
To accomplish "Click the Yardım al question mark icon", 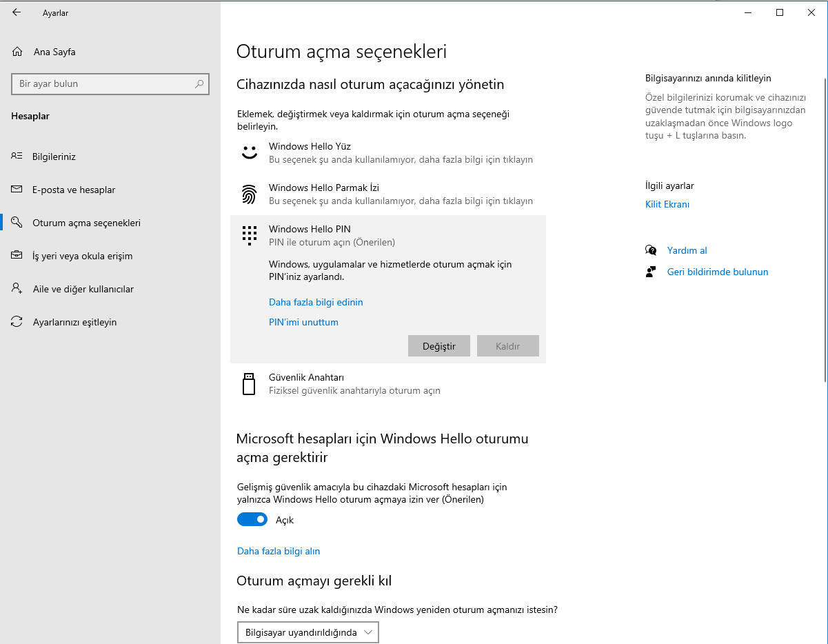I will click(x=650, y=250).
